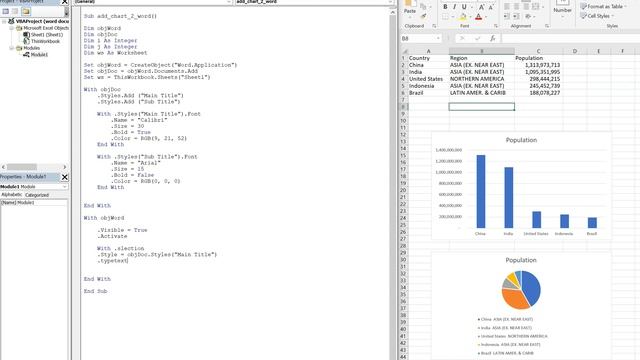
Task: Click the View Code icon in Project pane
Action: tap(6, 11)
